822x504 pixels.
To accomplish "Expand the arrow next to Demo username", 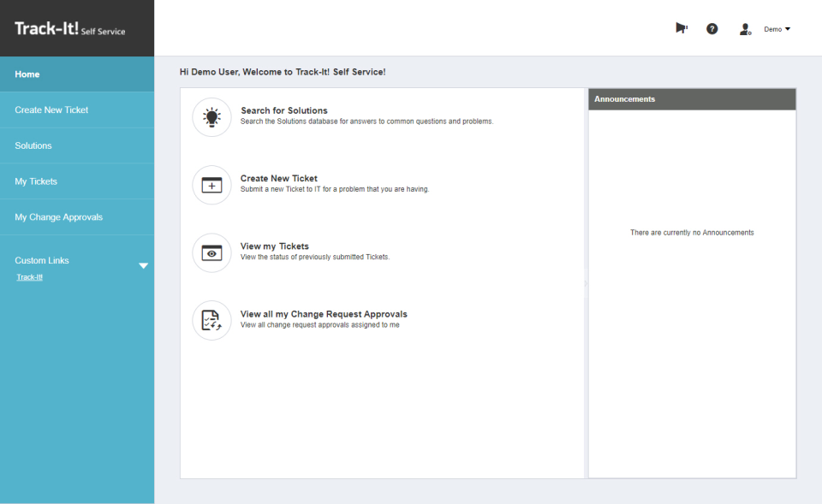I will point(789,28).
